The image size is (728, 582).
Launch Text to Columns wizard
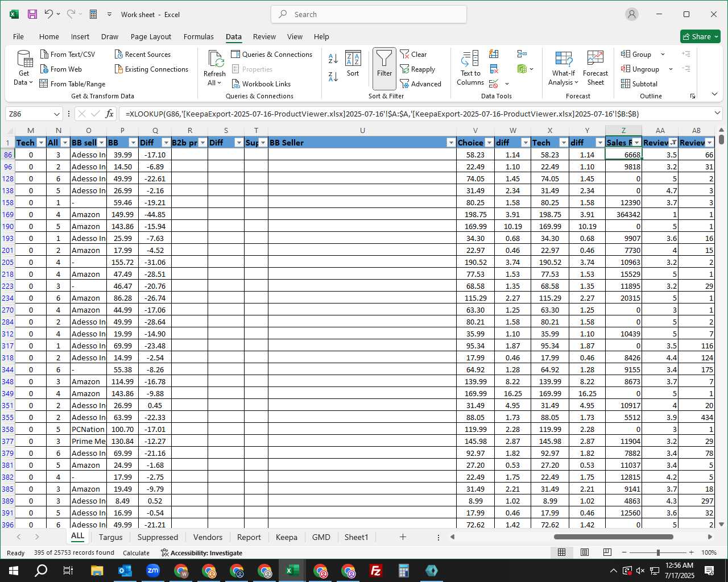470,68
